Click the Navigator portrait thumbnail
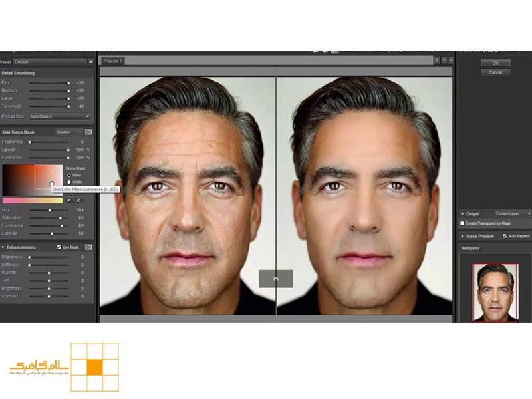Image resolution: width=532 pixels, height=399 pixels. pyautogui.click(x=495, y=293)
